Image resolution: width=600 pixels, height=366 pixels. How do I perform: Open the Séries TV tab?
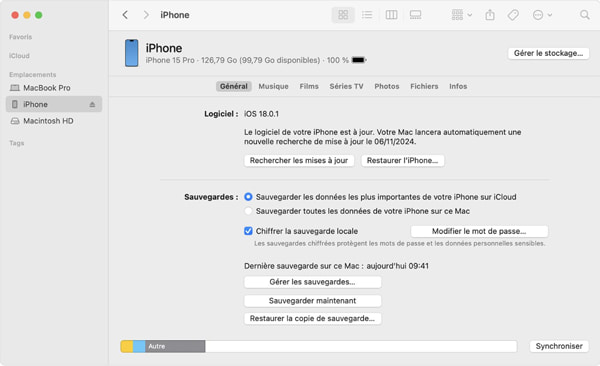[346, 87]
